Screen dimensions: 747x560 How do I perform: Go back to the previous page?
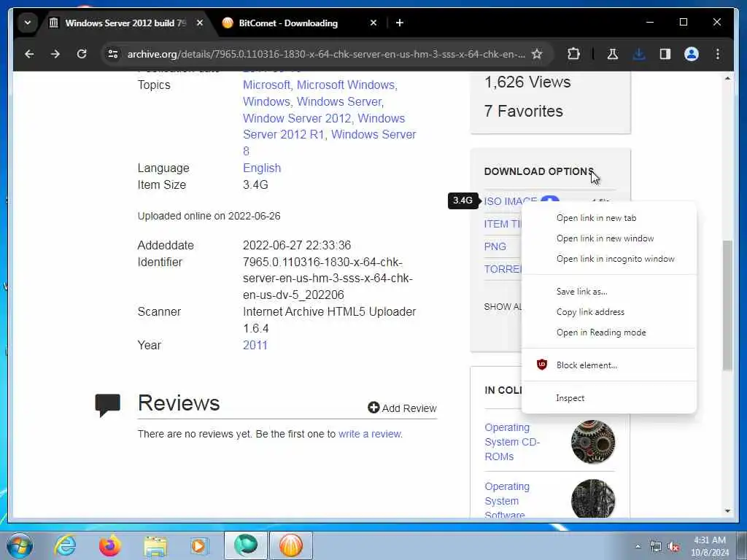[x=29, y=54]
